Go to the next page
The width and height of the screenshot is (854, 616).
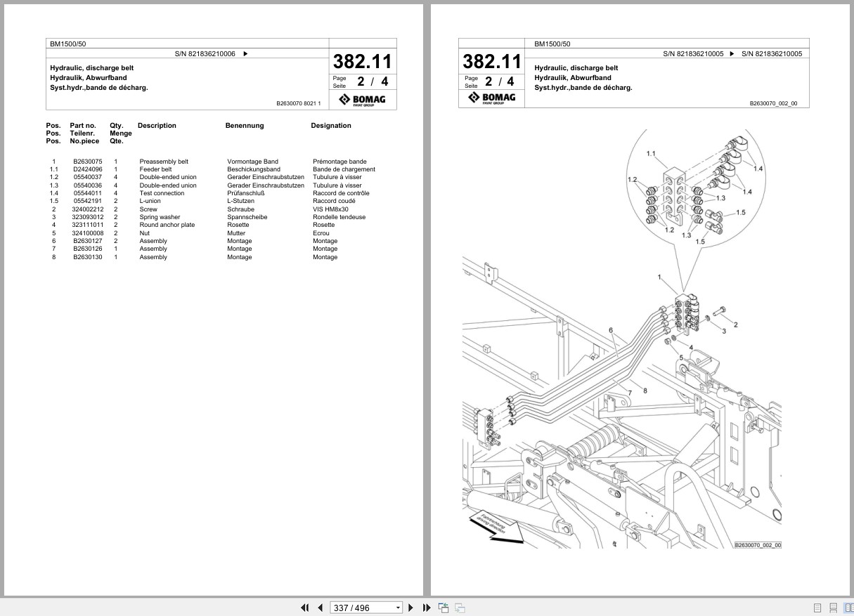(411, 608)
